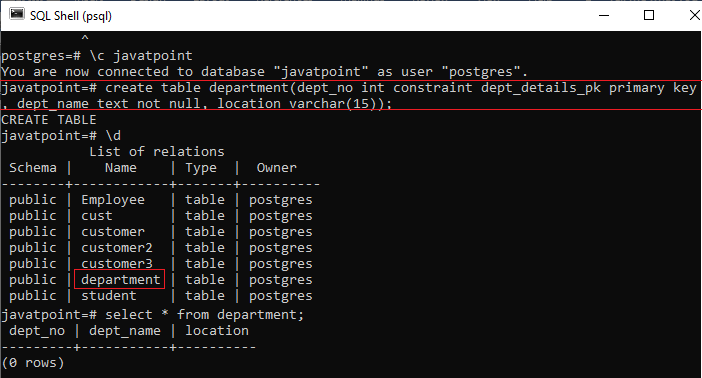Click the 'dept_no' column header
This screenshot has width=702, height=378.
click(37, 331)
